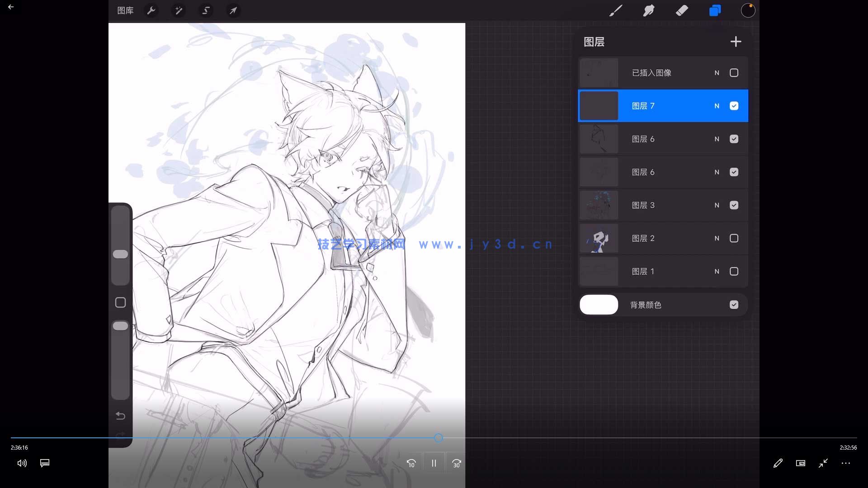Viewport: 868px width, 488px height.
Task: Enable visibility of 图层 2
Action: [734, 238]
